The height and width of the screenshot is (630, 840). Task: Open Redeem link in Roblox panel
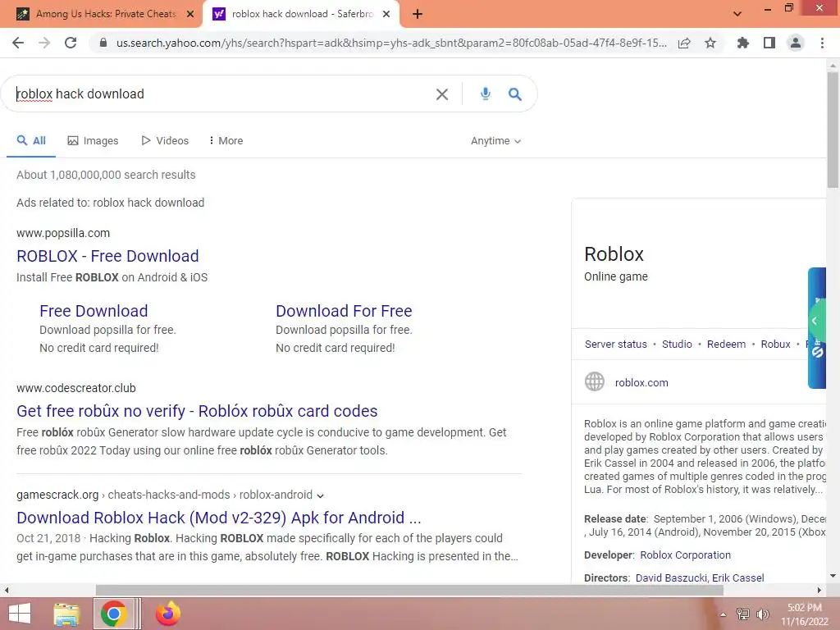coord(726,344)
